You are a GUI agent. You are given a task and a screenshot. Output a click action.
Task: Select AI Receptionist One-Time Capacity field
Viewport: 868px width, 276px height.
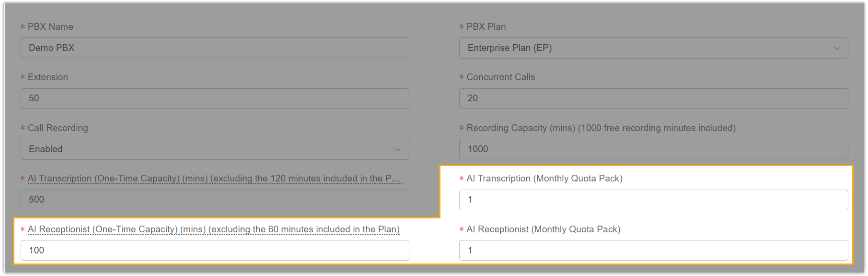[x=215, y=250]
